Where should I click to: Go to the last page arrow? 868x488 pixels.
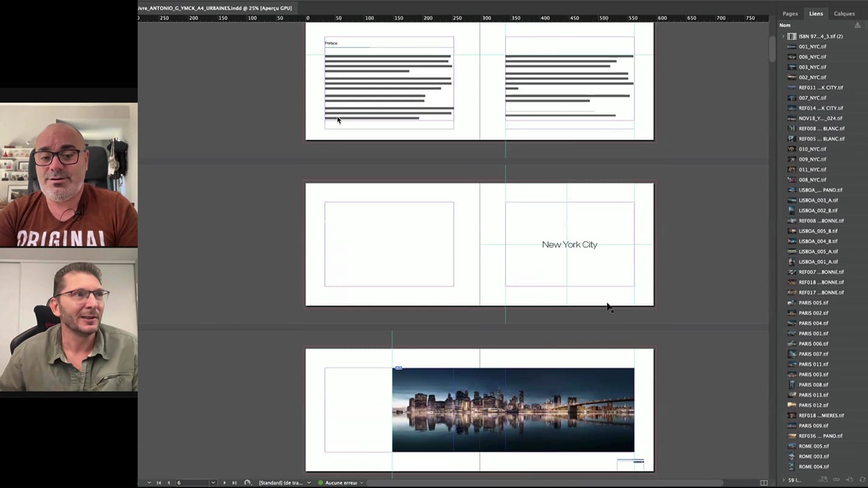pyautogui.click(x=234, y=483)
